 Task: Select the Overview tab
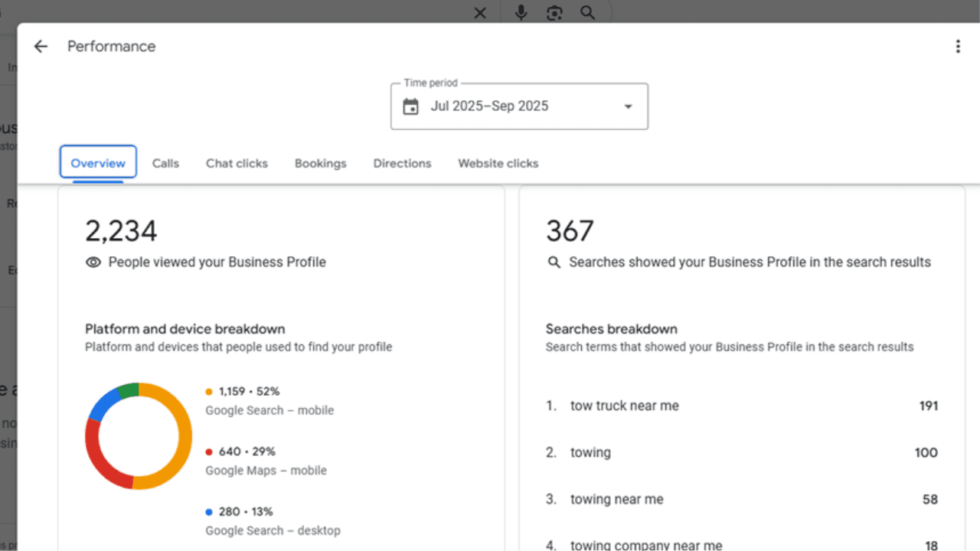tap(98, 163)
